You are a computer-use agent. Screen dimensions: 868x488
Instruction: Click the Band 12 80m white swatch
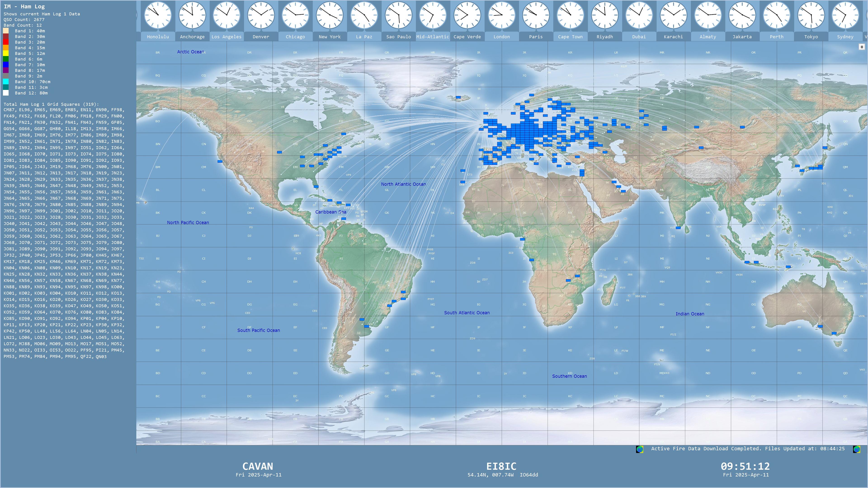tap(6, 93)
